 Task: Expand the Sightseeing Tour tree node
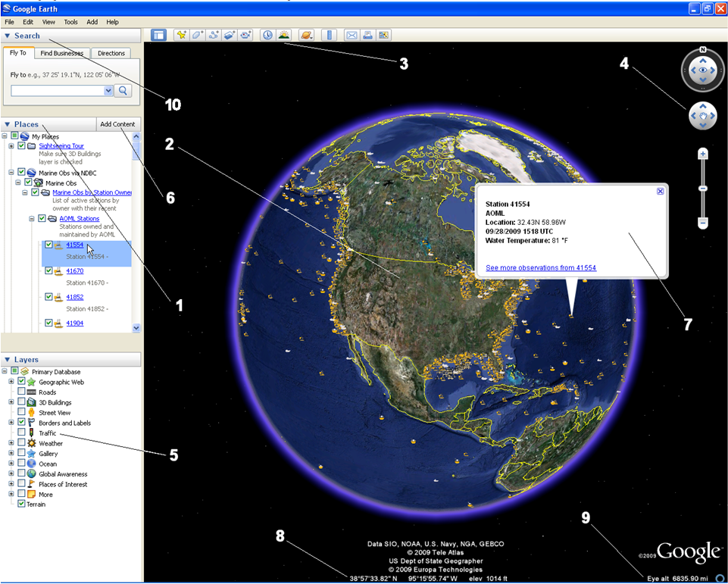pos(11,145)
